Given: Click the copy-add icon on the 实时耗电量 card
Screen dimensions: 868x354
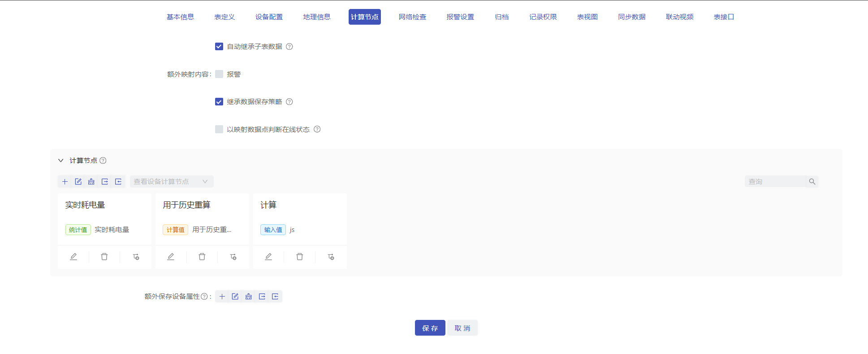Looking at the screenshot, I should (136, 257).
